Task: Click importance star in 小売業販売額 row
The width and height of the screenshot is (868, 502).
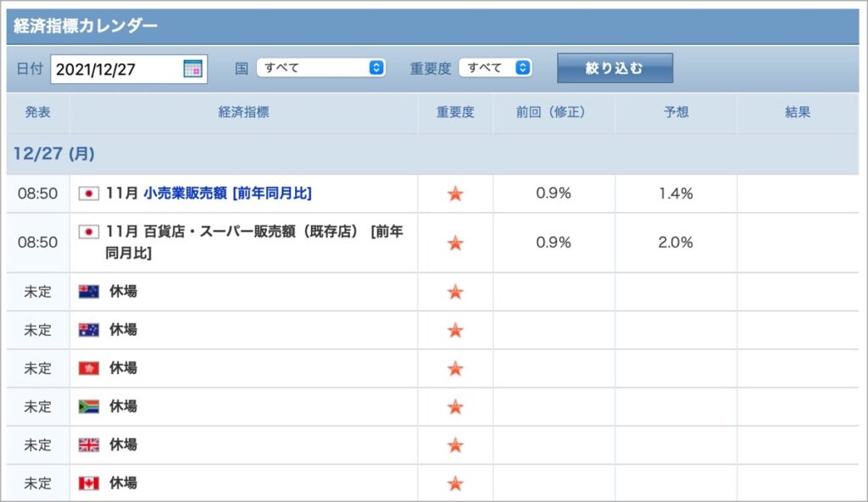Action: [455, 193]
